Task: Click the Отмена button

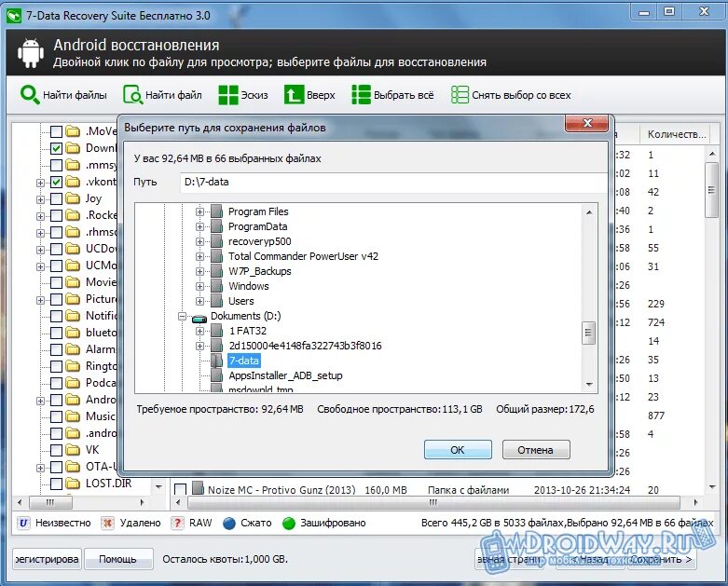Action: 536,450
